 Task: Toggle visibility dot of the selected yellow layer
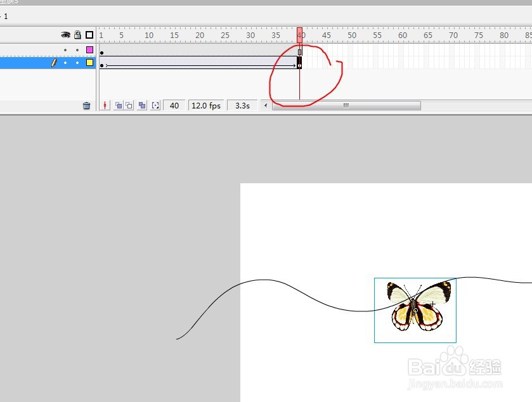point(65,63)
